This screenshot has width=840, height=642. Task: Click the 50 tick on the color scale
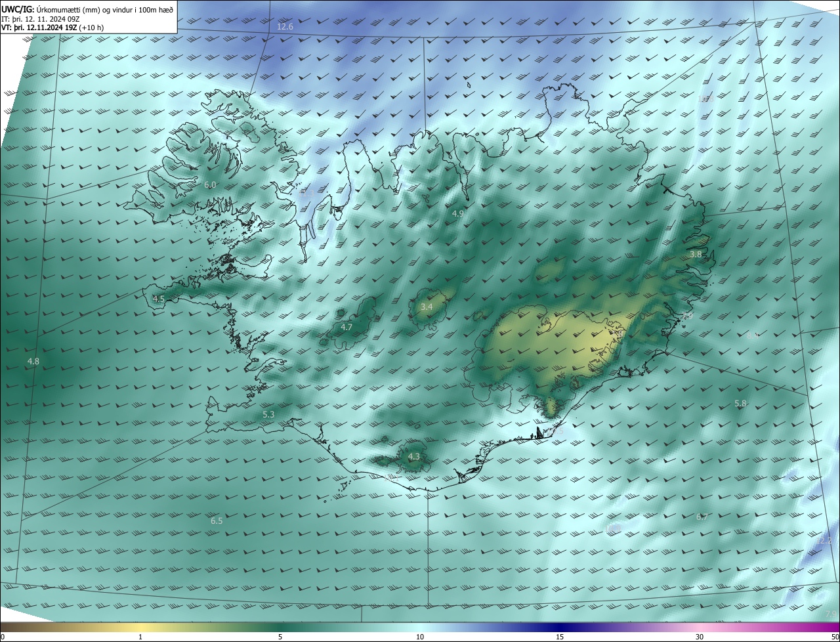(835, 637)
